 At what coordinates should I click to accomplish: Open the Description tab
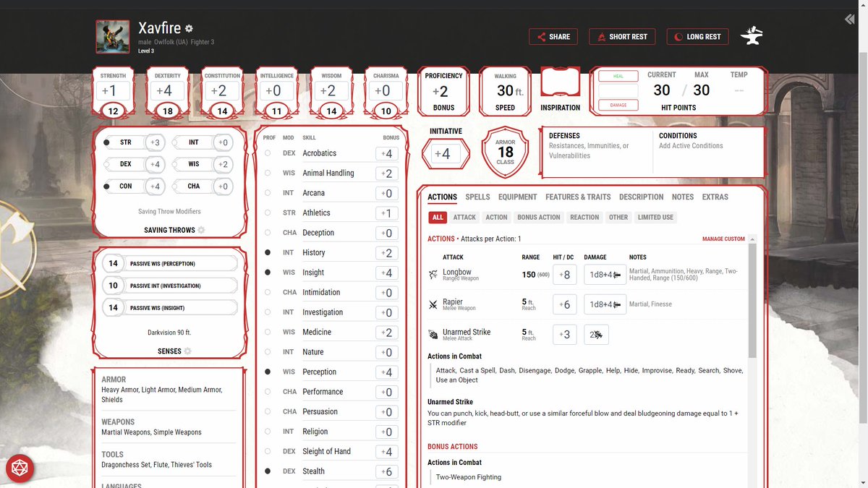click(642, 197)
